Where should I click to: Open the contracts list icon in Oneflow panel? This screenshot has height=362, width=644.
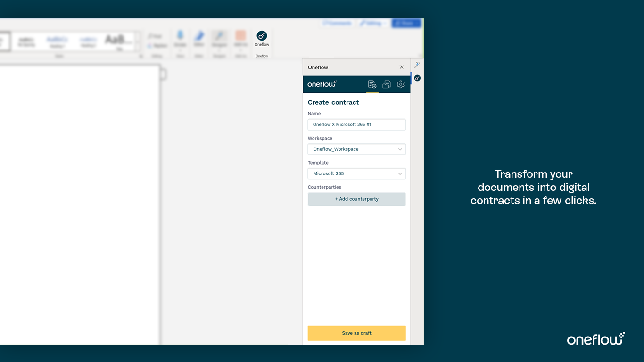pos(387,84)
